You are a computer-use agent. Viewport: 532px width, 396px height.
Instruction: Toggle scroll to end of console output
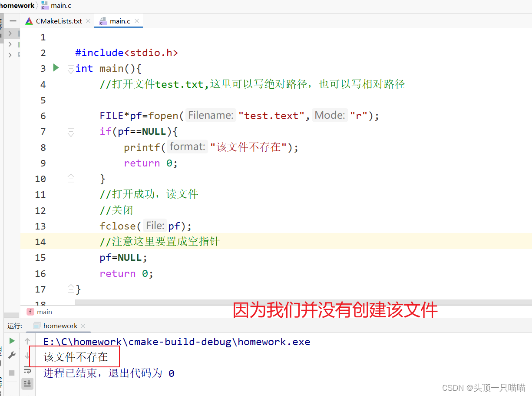[27, 383]
